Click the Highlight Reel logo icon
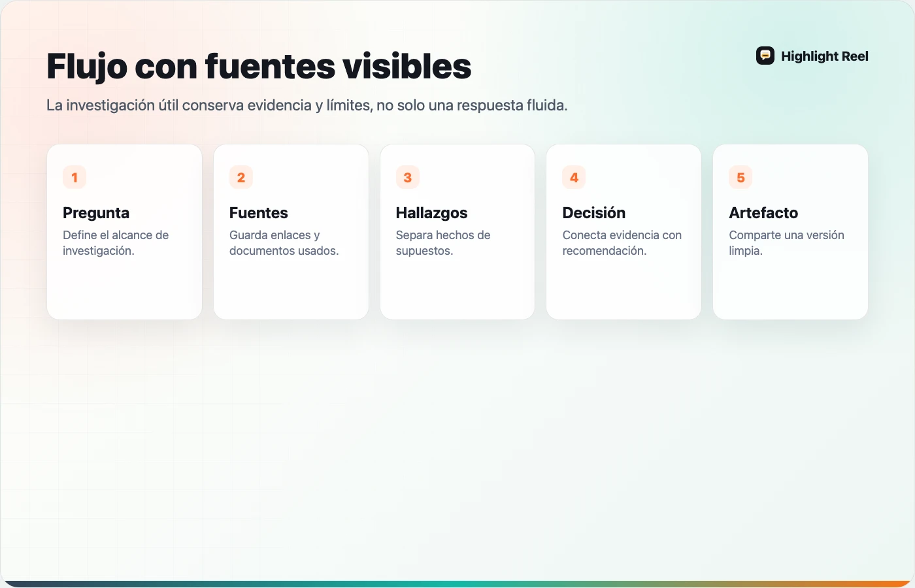This screenshot has height=588, width=915. [765, 56]
